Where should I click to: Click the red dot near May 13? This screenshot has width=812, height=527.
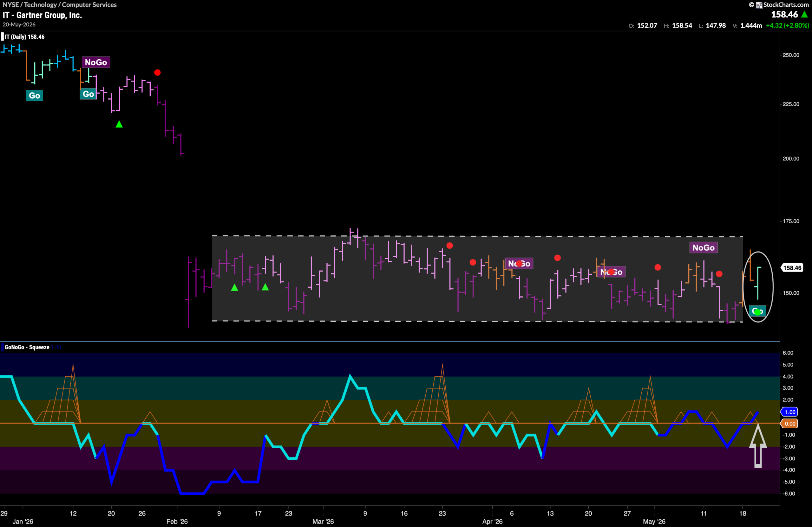tap(719, 274)
